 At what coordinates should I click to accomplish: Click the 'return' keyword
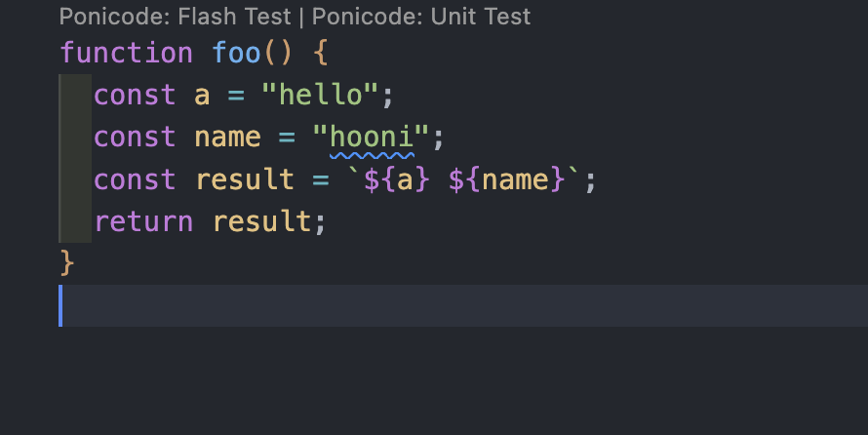coord(144,221)
